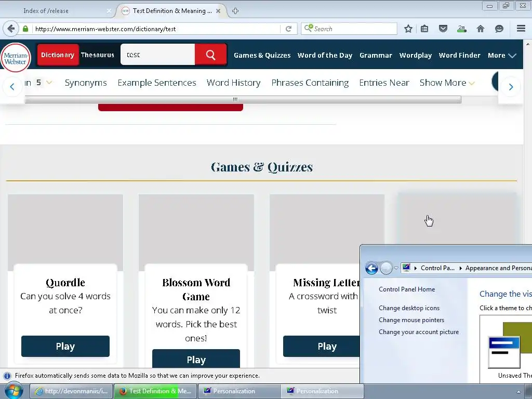
Task: Click Change your account picture link
Action: click(x=419, y=332)
